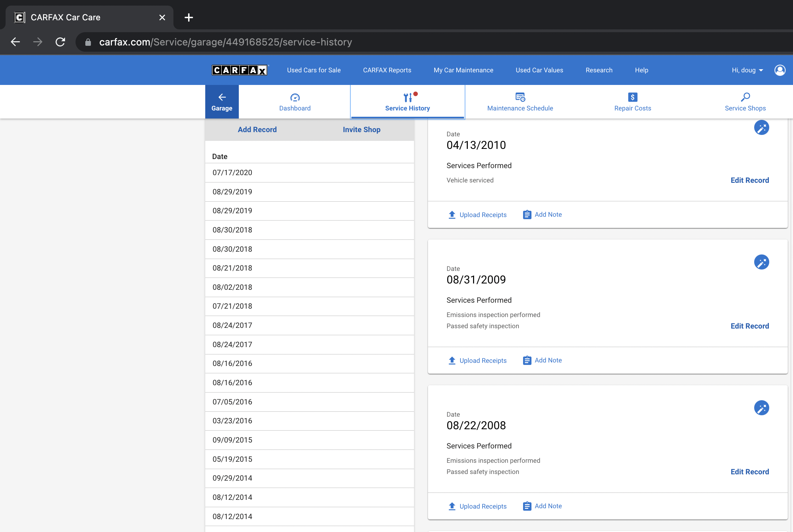Click the Date column header

coord(220,157)
